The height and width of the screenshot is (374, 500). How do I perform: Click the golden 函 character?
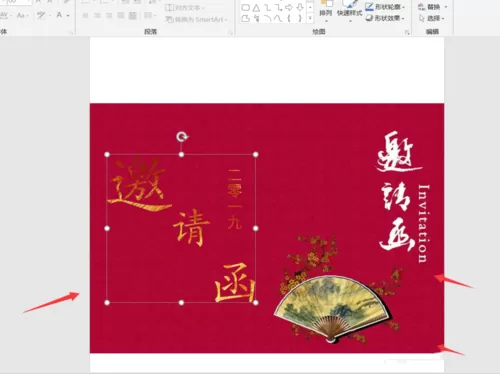(x=234, y=283)
